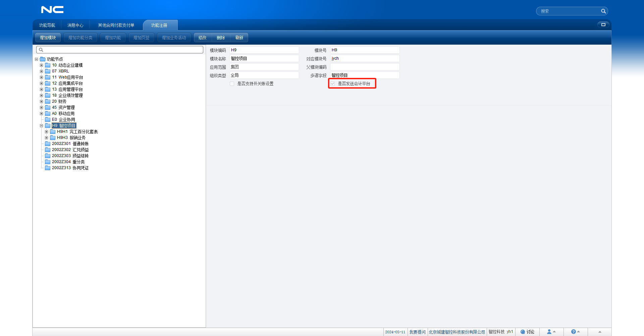Click folder icon of 2002Z313 协同凭证
Screen dimensions: 644x336
point(48,168)
